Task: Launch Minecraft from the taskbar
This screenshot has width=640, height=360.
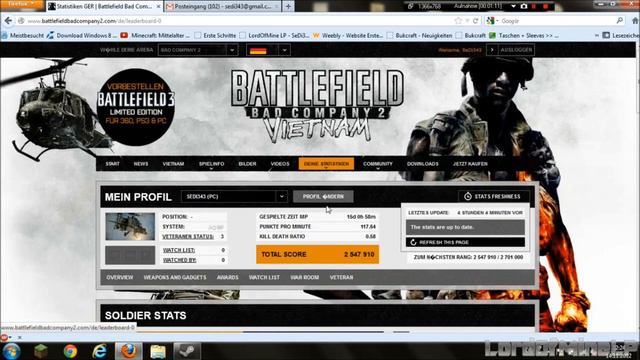Action: (x=41, y=351)
